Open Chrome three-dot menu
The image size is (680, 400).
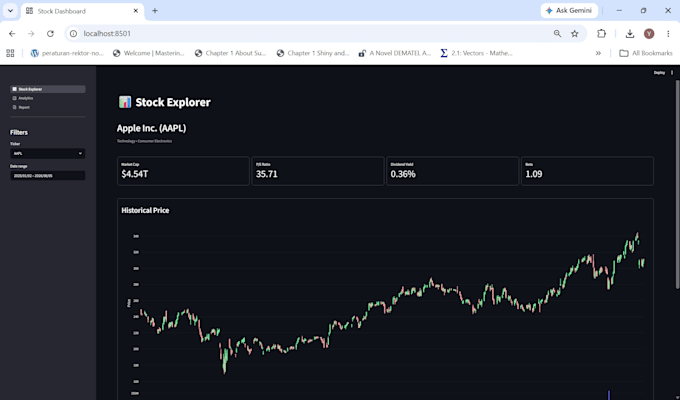point(668,33)
